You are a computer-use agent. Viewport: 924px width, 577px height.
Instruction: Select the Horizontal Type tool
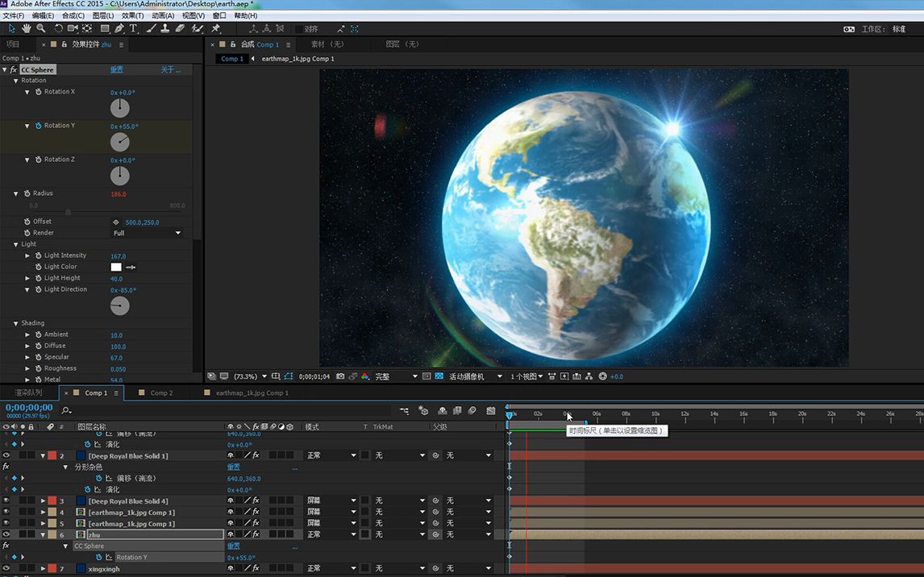click(x=134, y=28)
